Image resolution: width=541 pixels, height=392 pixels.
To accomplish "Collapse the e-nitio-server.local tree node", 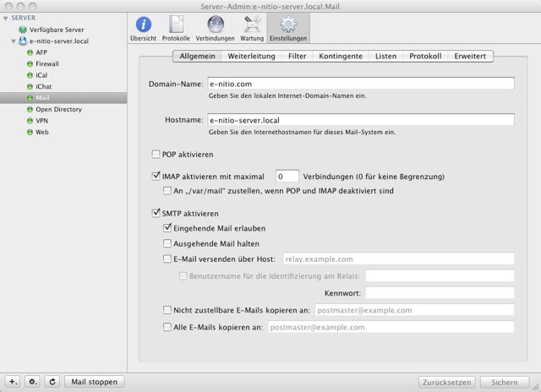I will 13,40.
